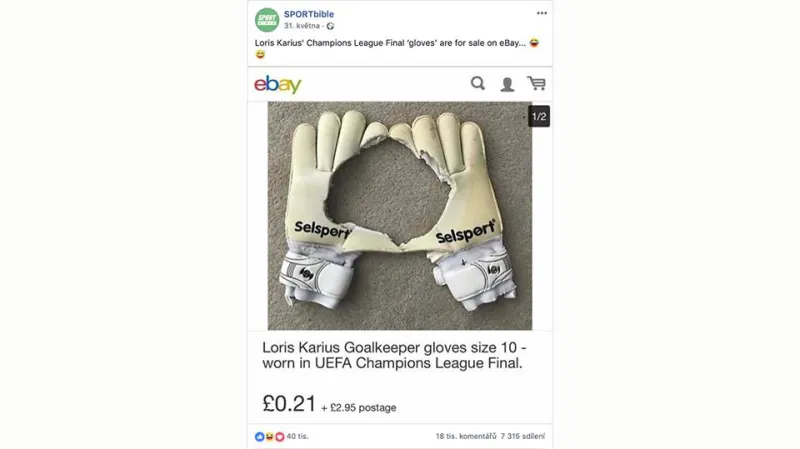This screenshot has height=449, width=800.
Task: Click the eBay search magnifier icon
Action: coord(478,83)
